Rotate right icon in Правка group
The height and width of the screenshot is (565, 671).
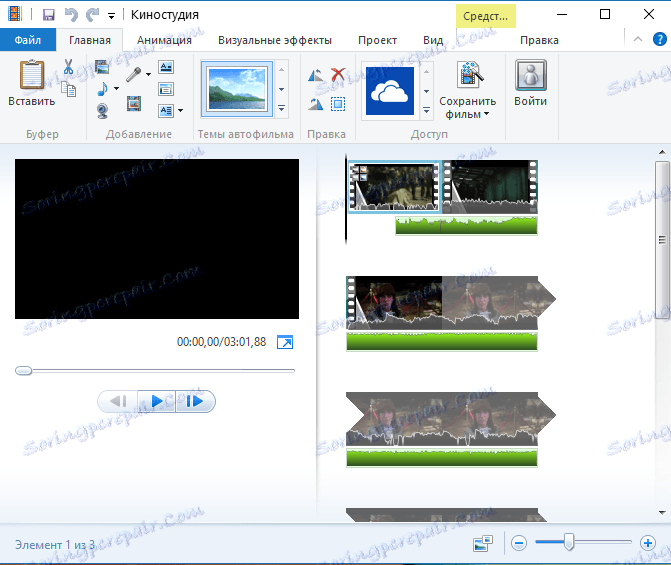(316, 104)
